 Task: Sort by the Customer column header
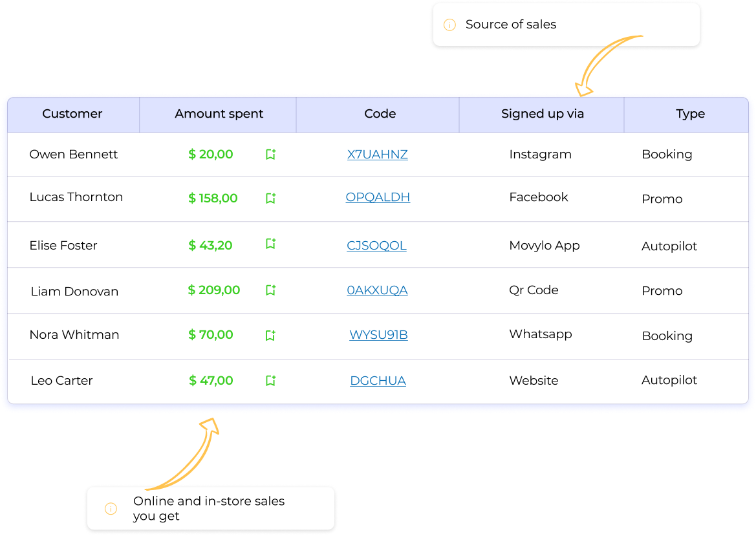72,114
